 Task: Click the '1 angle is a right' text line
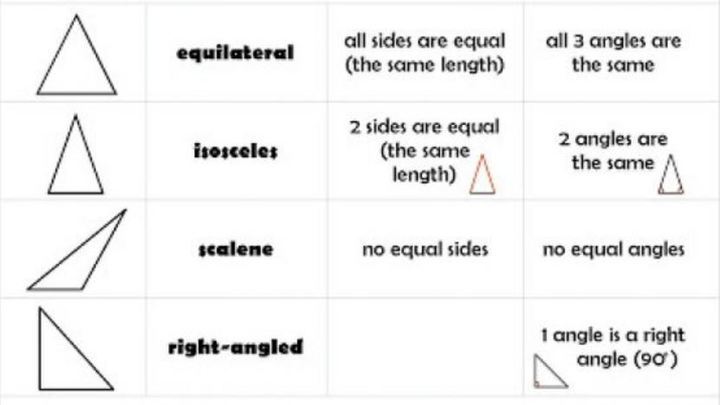[613, 335]
